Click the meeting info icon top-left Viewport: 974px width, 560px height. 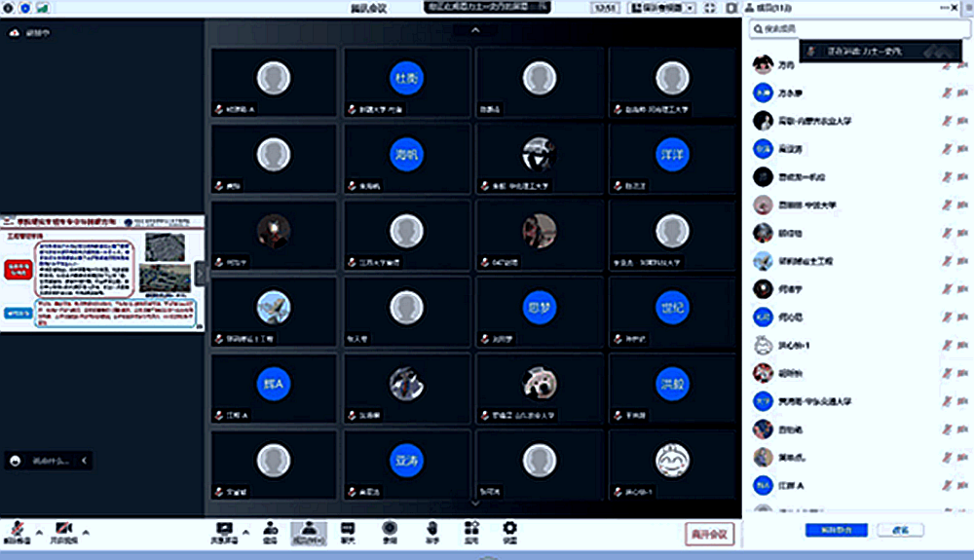coord(9,8)
